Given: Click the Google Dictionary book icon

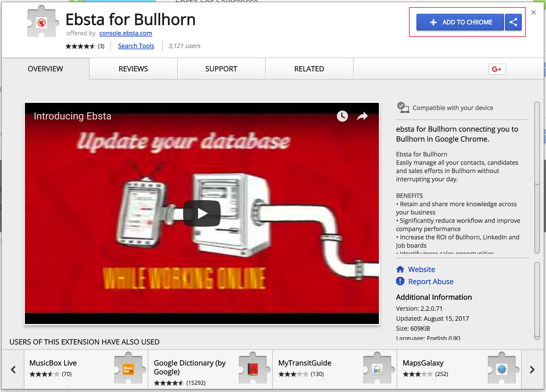Looking at the screenshot, I should [253, 369].
